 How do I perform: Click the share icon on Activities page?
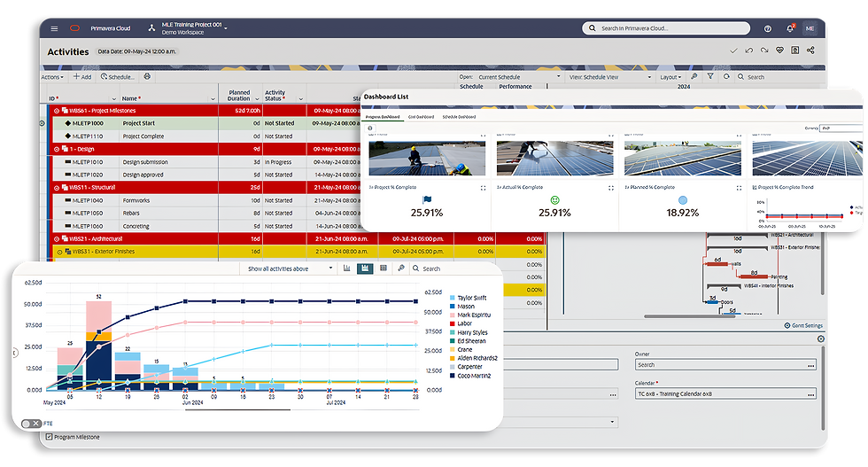click(x=810, y=51)
